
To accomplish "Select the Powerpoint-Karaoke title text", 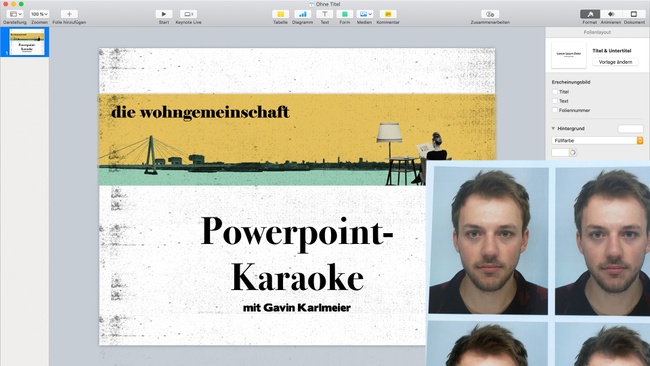I will pos(297,253).
